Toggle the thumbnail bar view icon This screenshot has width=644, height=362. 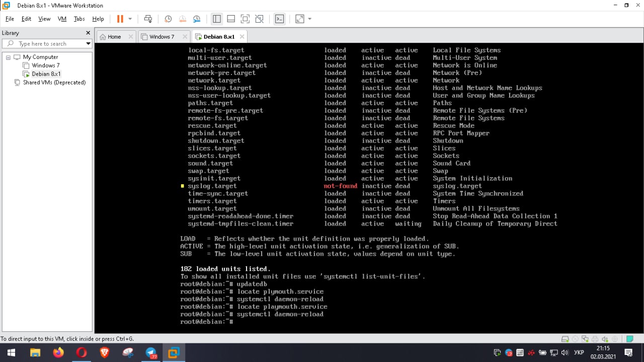231,19
